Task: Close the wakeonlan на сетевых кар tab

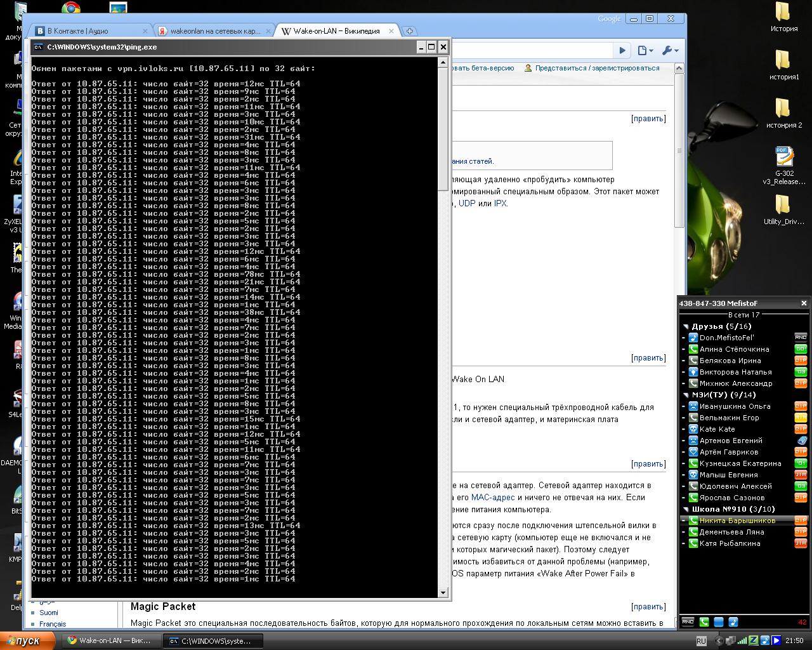Action: [x=268, y=30]
